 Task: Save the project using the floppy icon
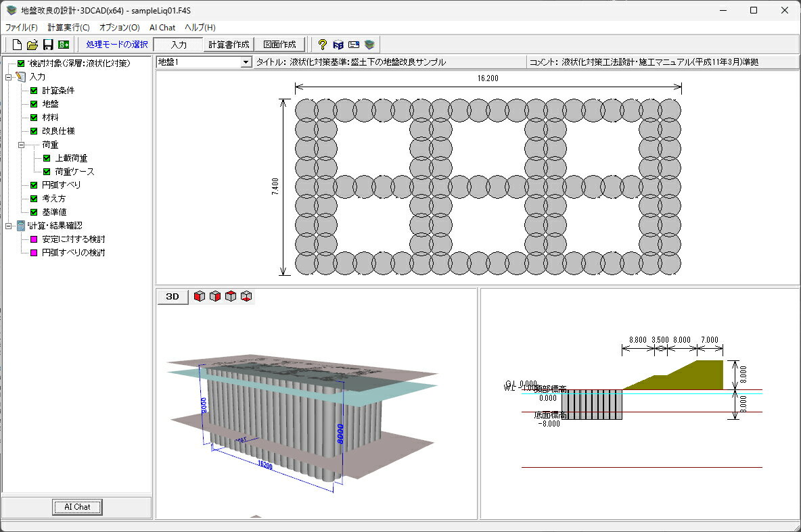[48, 45]
